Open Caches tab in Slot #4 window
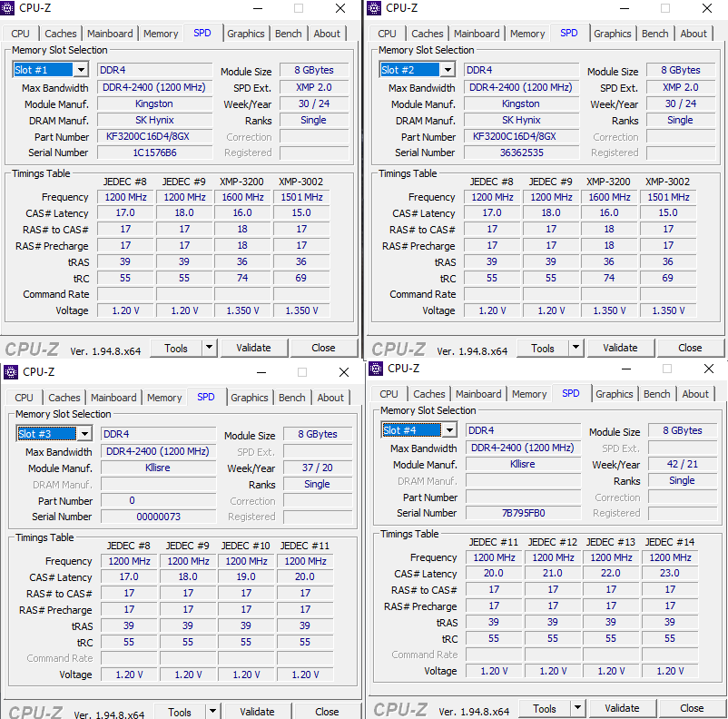Image resolution: width=728 pixels, height=719 pixels. [429, 394]
